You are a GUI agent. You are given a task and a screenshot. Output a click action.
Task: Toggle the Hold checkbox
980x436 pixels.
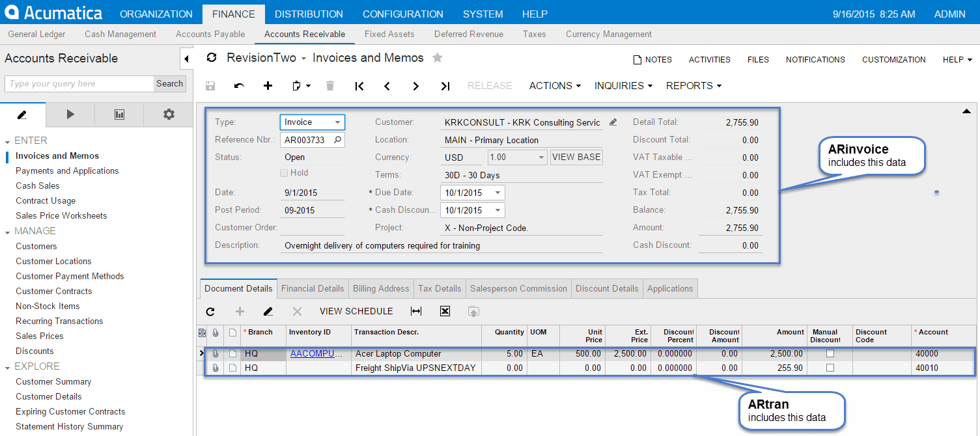pyautogui.click(x=285, y=171)
